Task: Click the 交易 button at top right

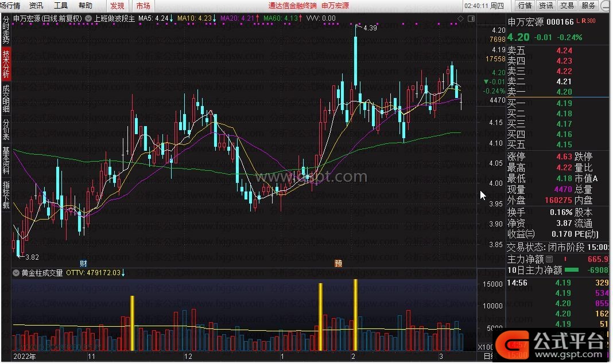Action: click(567, 6)
